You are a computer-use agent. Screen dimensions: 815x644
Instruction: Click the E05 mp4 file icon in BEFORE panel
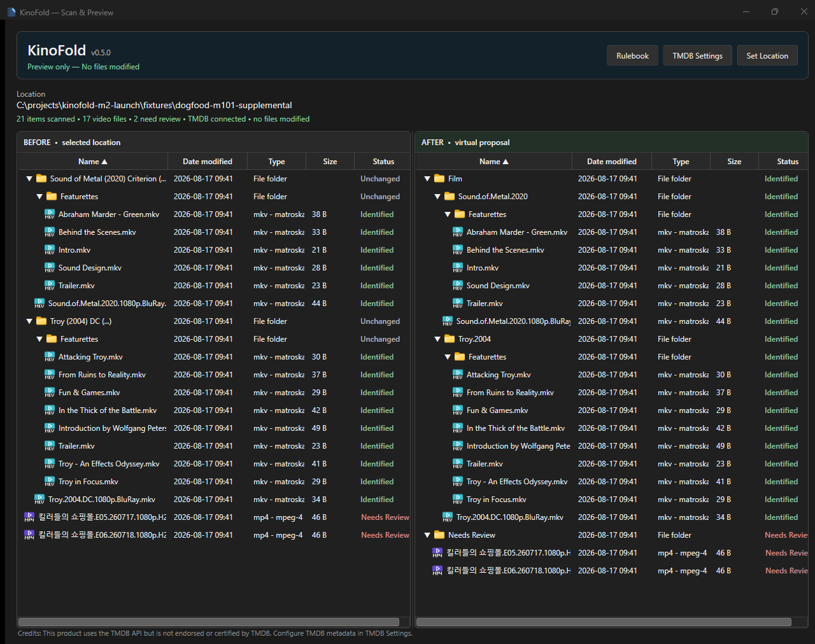29,517
